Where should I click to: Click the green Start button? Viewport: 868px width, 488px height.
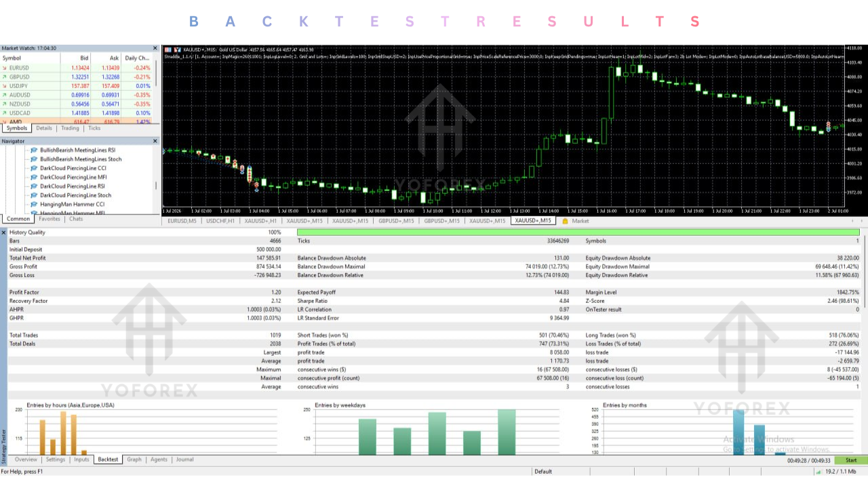point(851,460)
